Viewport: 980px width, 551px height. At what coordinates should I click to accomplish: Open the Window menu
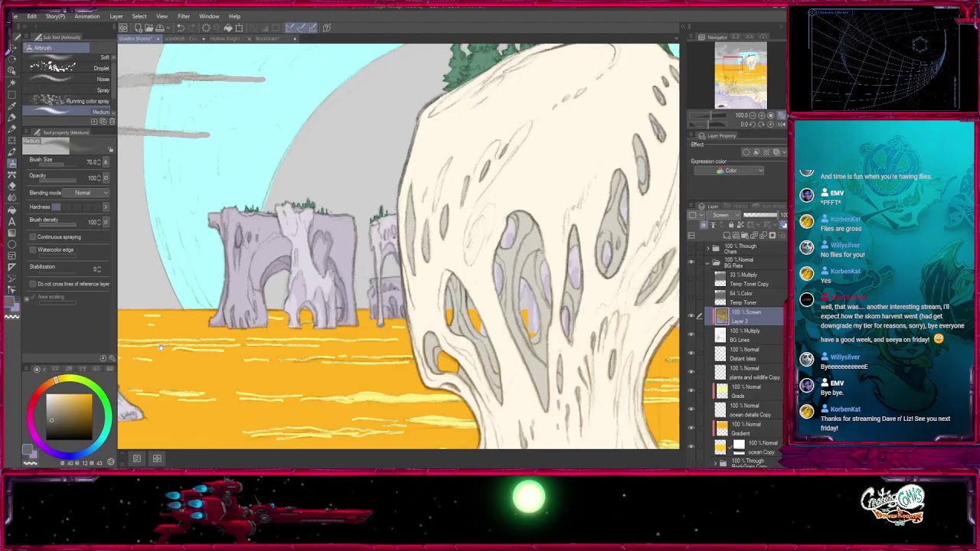click(x=209, y=16)
